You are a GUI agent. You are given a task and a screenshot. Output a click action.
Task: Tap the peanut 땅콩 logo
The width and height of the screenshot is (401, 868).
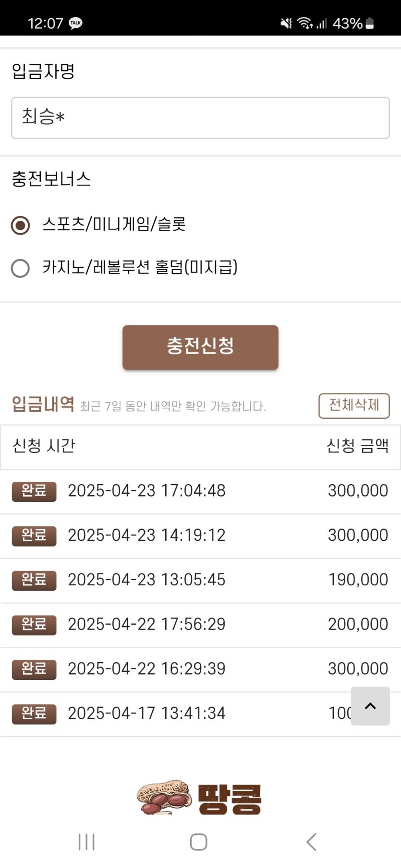click(199, 798)
